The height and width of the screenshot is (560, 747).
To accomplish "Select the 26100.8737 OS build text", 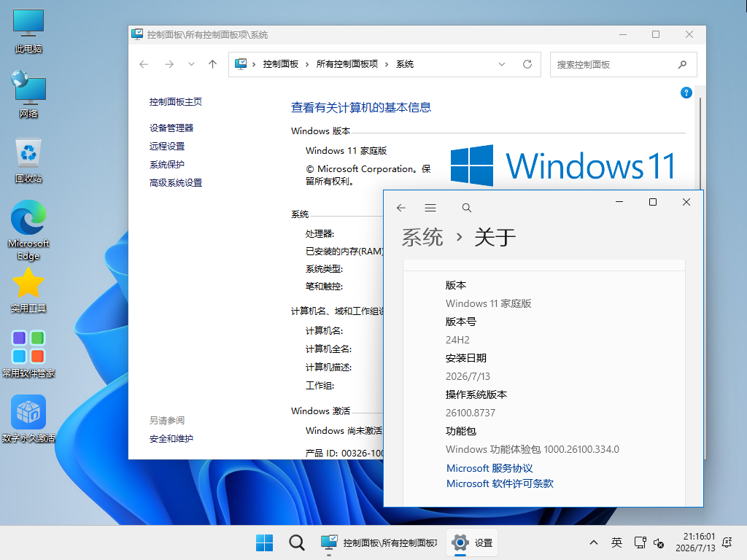I will [471, 413].
